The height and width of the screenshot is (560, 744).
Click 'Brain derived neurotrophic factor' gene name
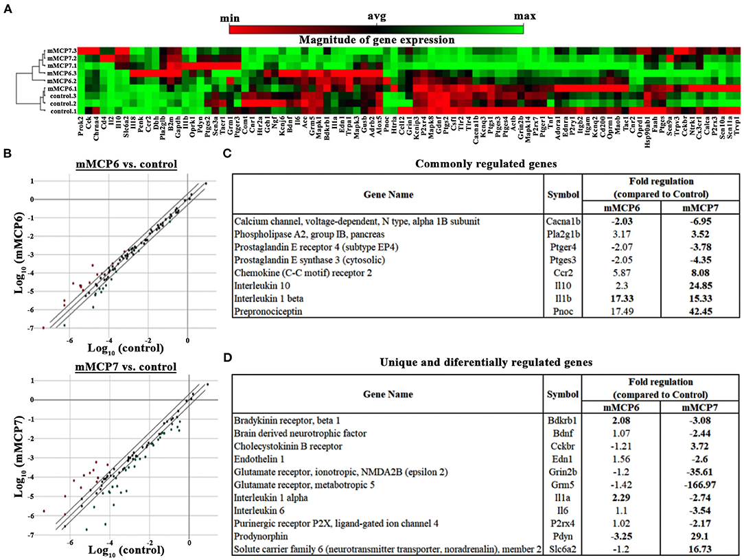301,433
